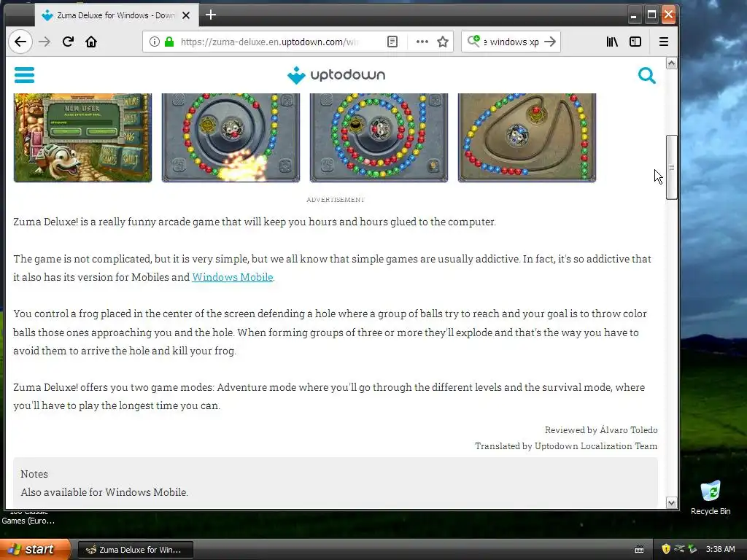This screenshot has height=560, width=747.
Task: Open the Uptodown site menu
Action: pyautogui.click(x=24, y=75)
